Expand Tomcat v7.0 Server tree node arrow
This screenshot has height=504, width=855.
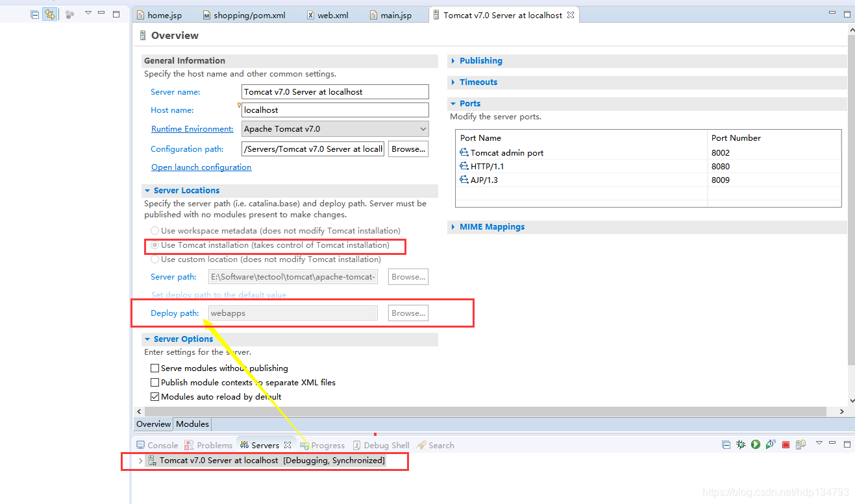pos(140,461)
